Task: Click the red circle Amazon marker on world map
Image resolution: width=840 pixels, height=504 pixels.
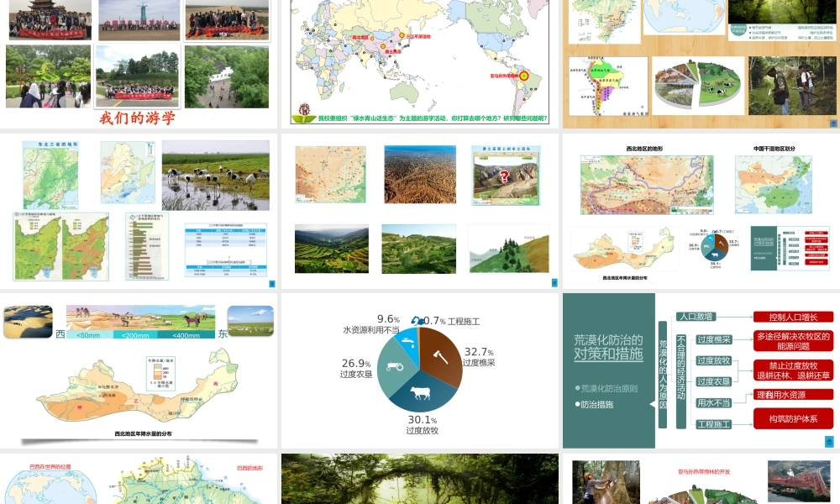Action: (524, 76)
